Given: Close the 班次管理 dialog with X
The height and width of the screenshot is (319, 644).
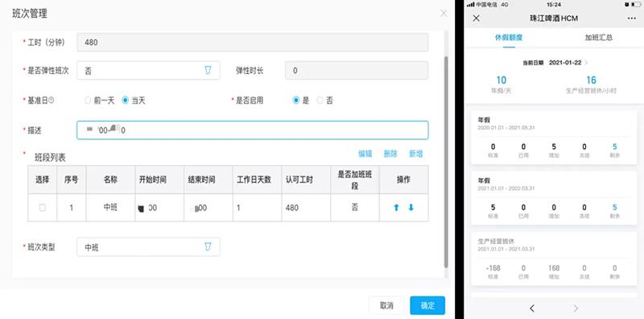Looking at the screenshot, I should click(x=444, y=13).
